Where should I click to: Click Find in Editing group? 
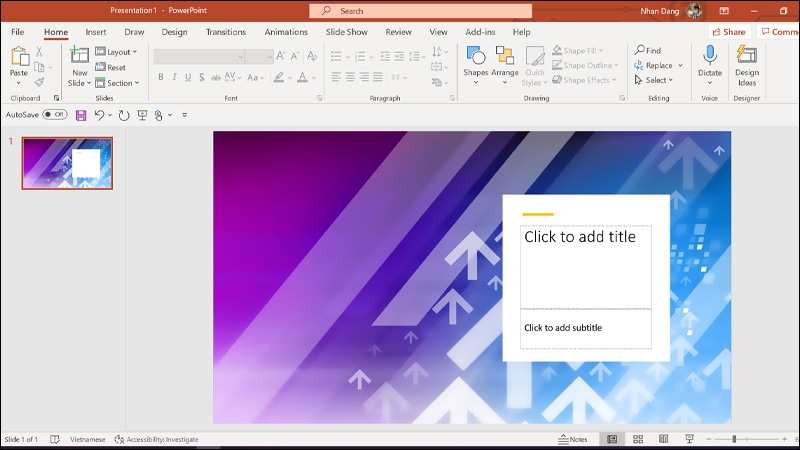(x=648, y=50)
